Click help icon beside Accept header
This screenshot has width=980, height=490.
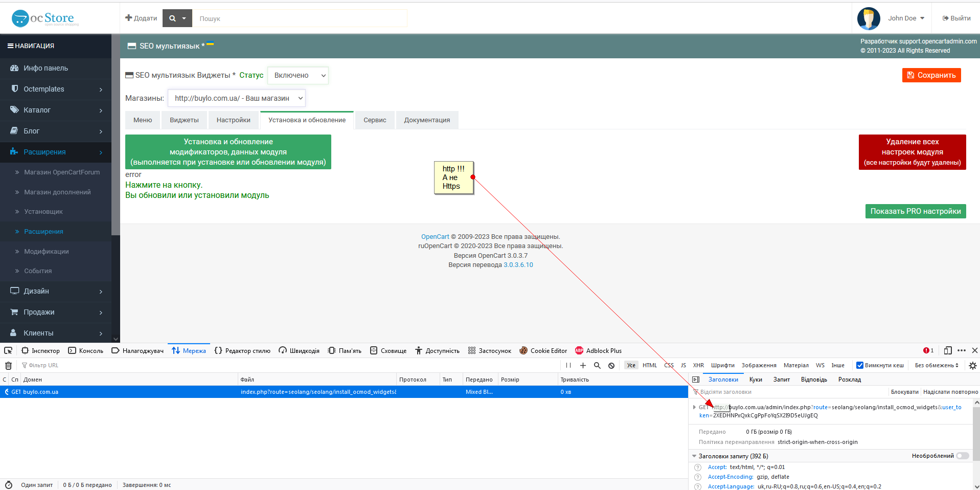[698, 467]
